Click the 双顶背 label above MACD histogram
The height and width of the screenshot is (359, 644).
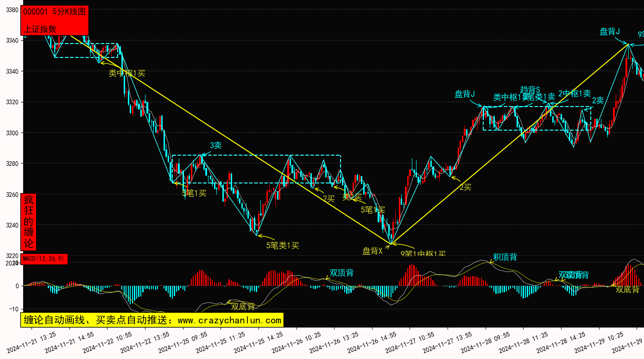pyautogui.click(x=341, y=273)
